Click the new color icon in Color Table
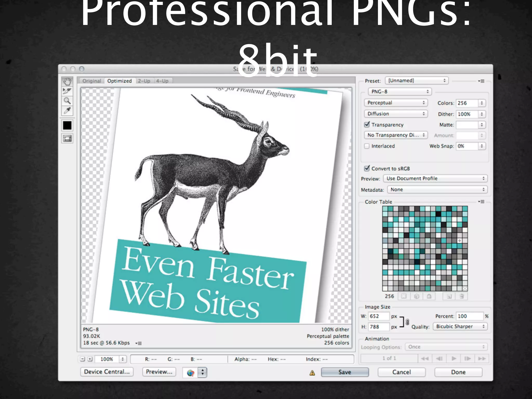Viewport: 532px width, 399px height. click(x=449, y=296)
